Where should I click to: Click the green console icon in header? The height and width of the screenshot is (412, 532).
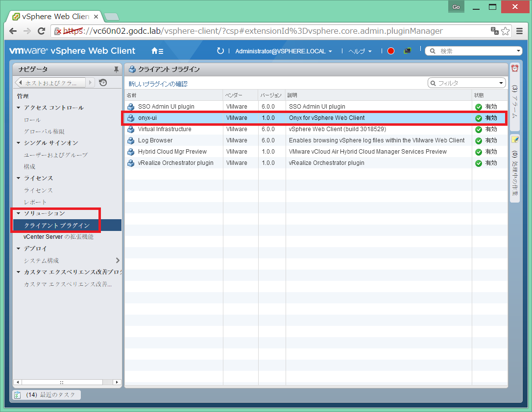point(407,51)
